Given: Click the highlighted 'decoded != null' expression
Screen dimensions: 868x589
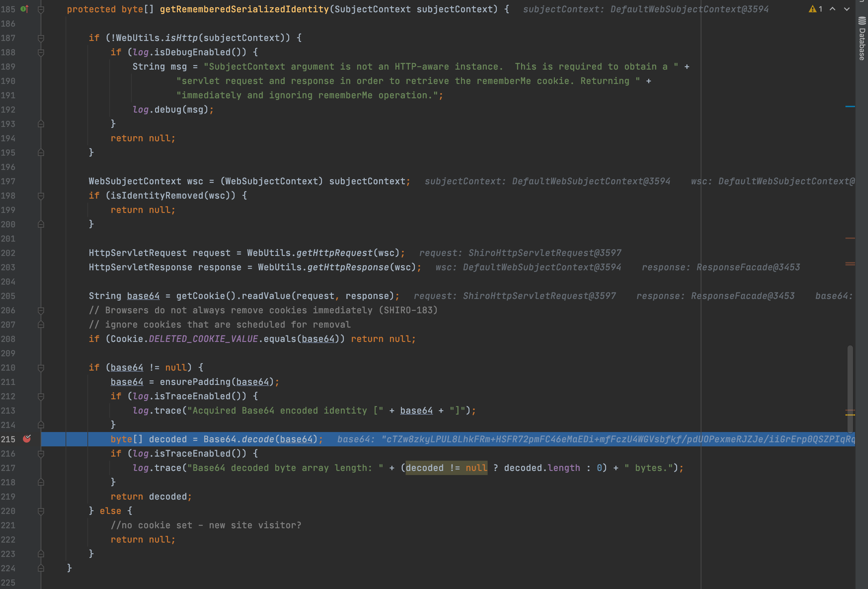Looking at the screenshot, I should click(446, 468).
